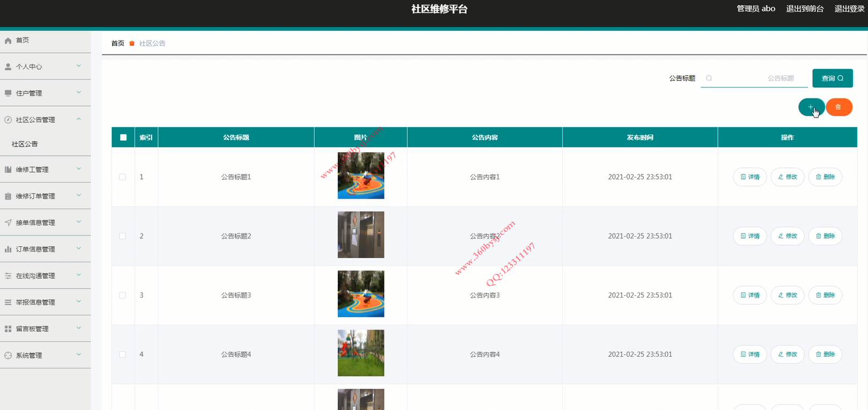Click the paper-plane icon for 接单信息管理
This screenshot has height=410, width=868.
(x=8, y=223)
